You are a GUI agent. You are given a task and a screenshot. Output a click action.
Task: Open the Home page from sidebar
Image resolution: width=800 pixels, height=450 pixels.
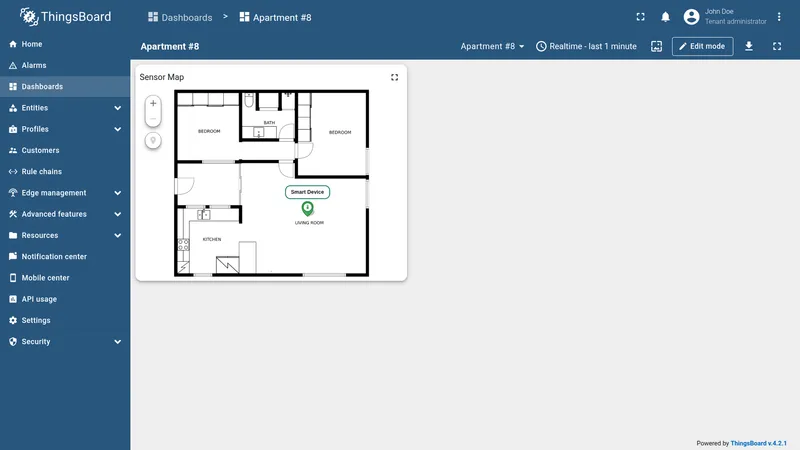pyautogui.click(x=65, y=44)
